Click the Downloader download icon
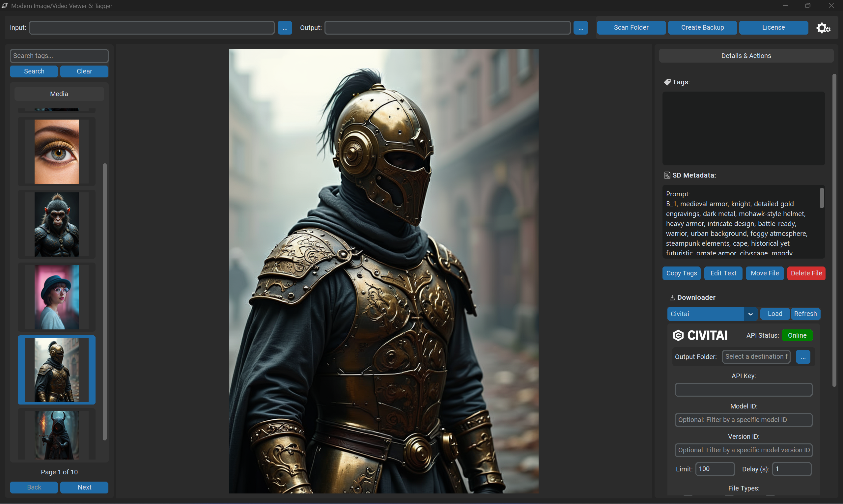This screenshot has height=504, width=843. click(672, 297)
